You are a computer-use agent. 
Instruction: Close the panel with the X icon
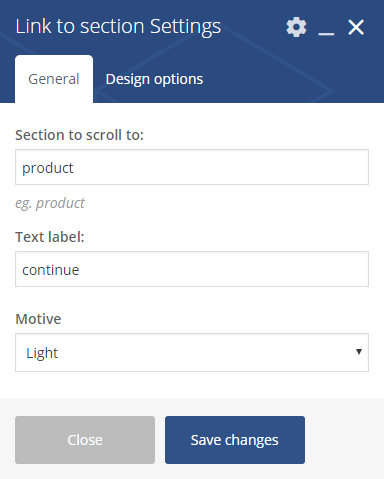(x=356, y=27)
